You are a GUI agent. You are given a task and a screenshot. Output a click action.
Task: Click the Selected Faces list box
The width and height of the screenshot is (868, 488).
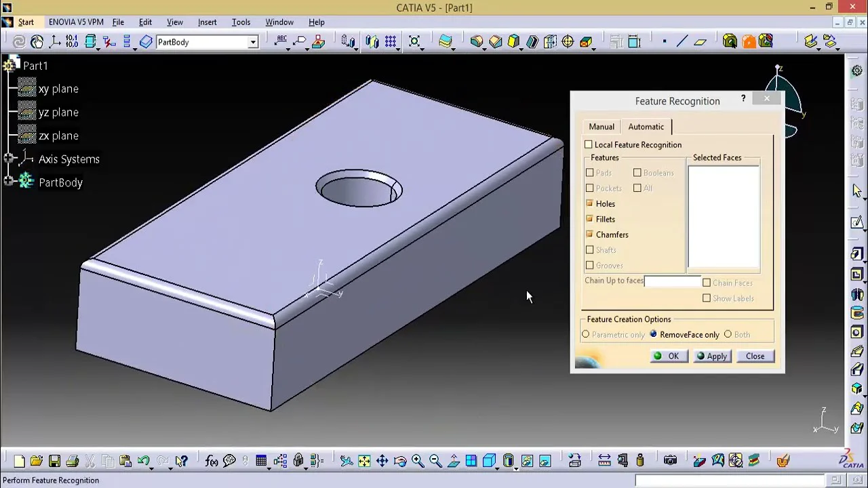724,217
